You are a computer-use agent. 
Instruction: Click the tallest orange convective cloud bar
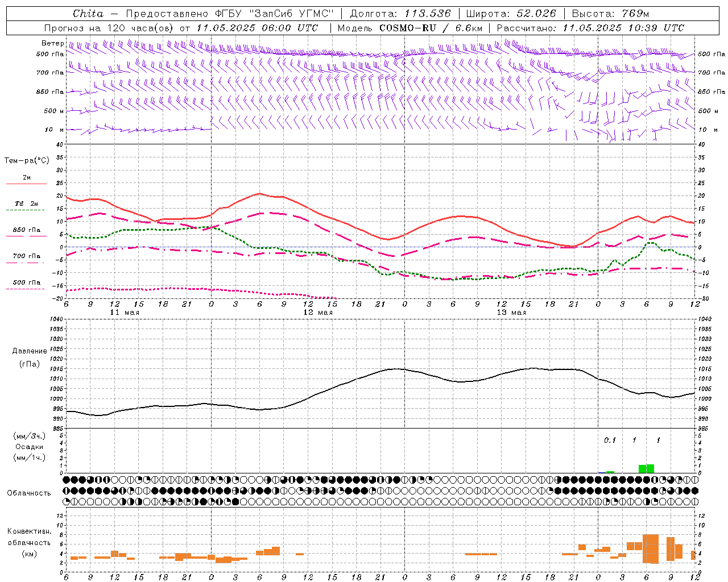pos(651,548)
